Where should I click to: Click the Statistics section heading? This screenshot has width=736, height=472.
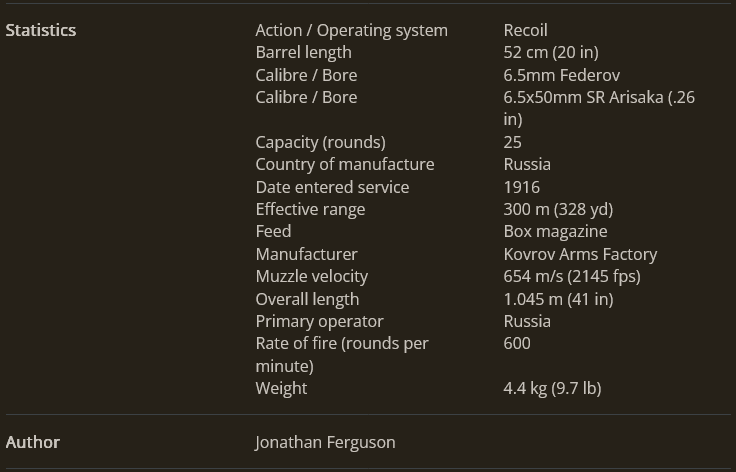tap(41, 30)
